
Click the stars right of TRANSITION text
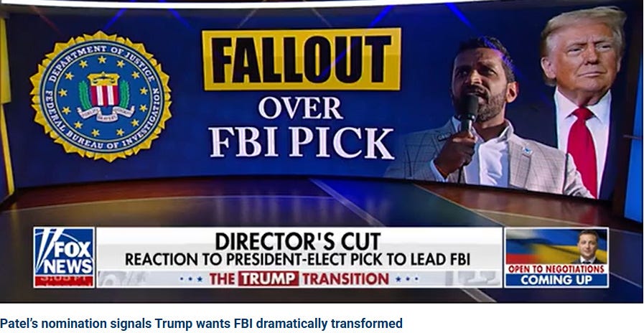[406, 279]
